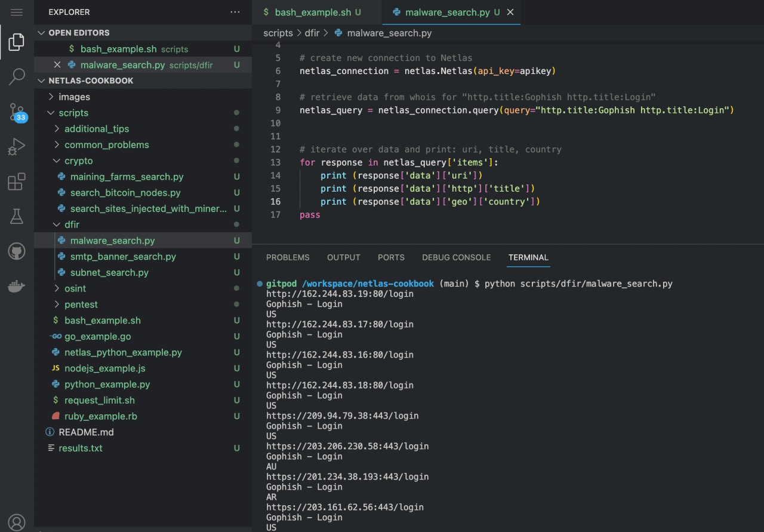Open terminal link https://209.94.79.38:443/login
Image resolution: width=764 pixels, height=532 pixels.
[343, 416]
